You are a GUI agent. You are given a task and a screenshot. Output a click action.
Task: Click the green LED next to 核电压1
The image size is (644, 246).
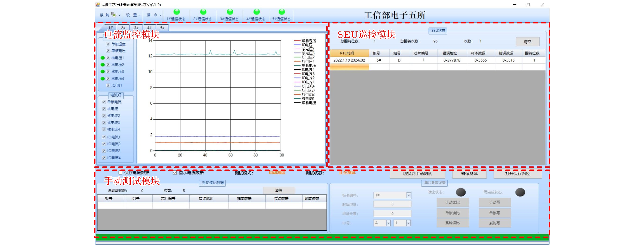pos(103,58)
